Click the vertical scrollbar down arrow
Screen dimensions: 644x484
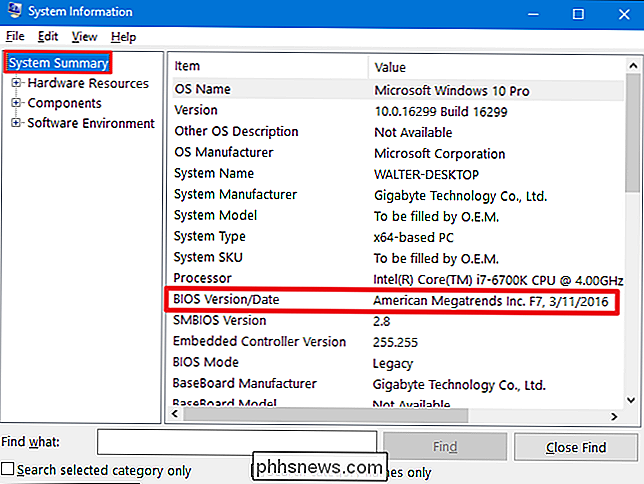(x=631, y=399)
